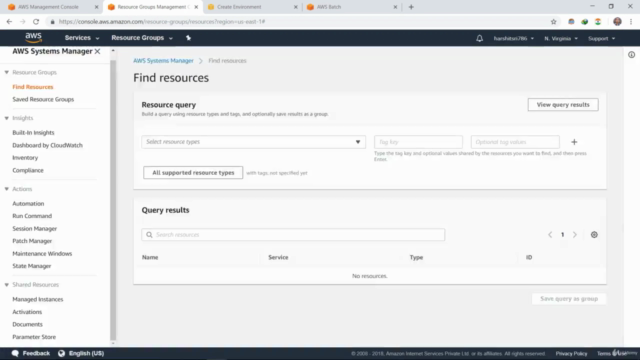This screenshot has height=360, width=640.
Task: Go forward in browser history
Action: pos(22,22)
